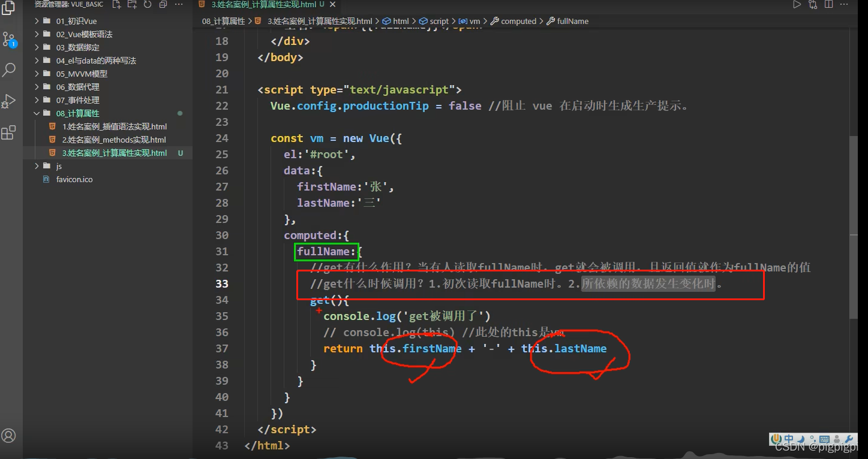Screen dimensions: 868x459
Task: Open explorer header more actions menu
Action: tap(179, 4)
